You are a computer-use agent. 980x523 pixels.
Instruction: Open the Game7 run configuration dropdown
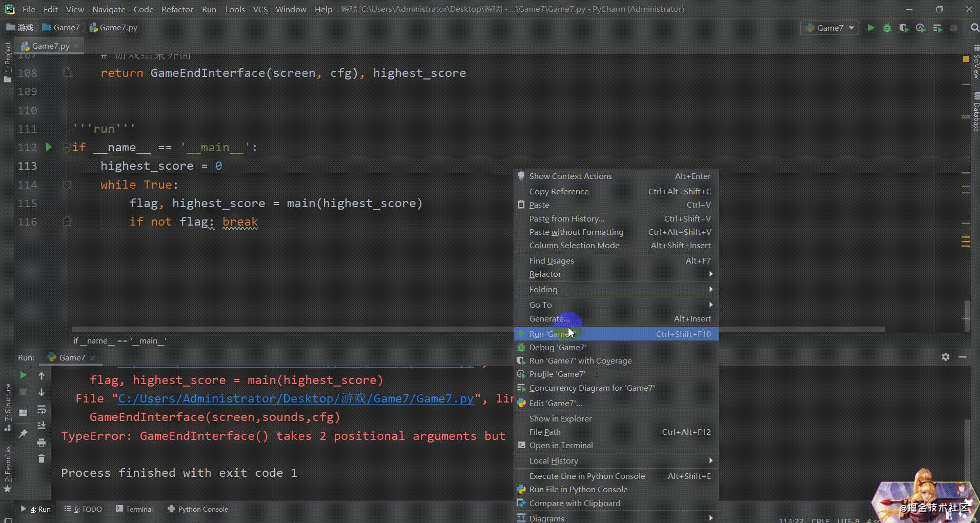tap(830, 28)
